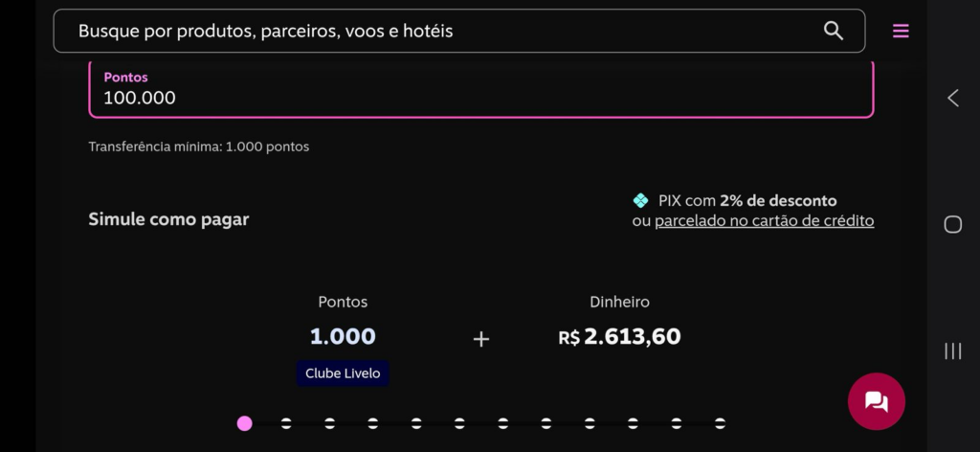980x452 pixels.
Task: Click the search magnifier icon
Action: point(833,31)
